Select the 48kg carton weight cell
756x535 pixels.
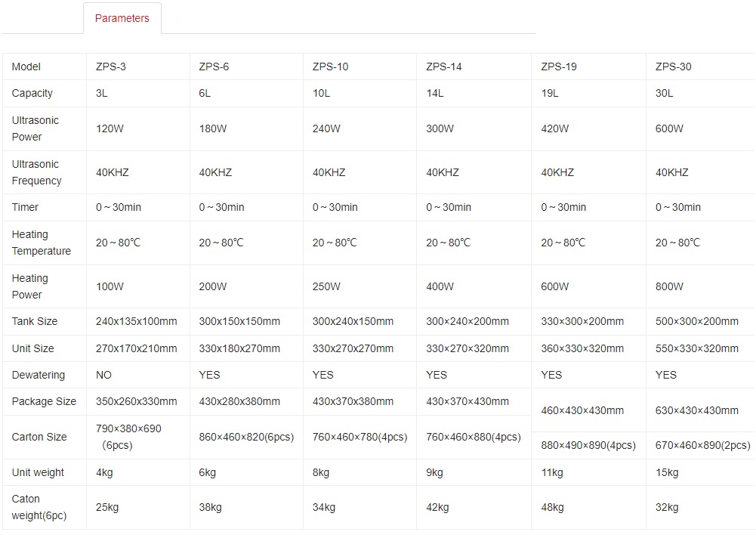552,507
